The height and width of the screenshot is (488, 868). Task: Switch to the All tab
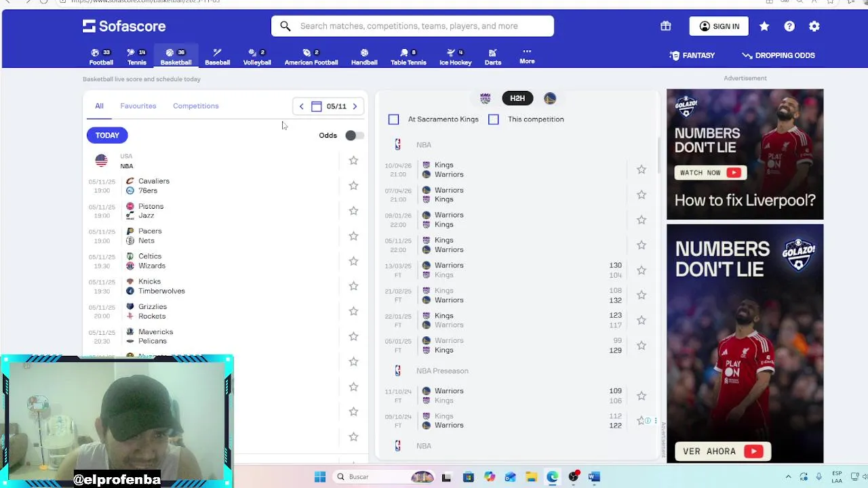click(99, 106)
